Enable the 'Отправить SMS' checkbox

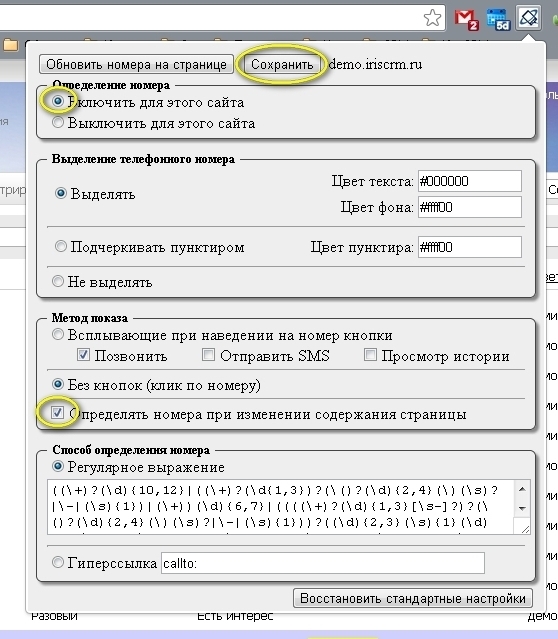[x=208, y=355]
